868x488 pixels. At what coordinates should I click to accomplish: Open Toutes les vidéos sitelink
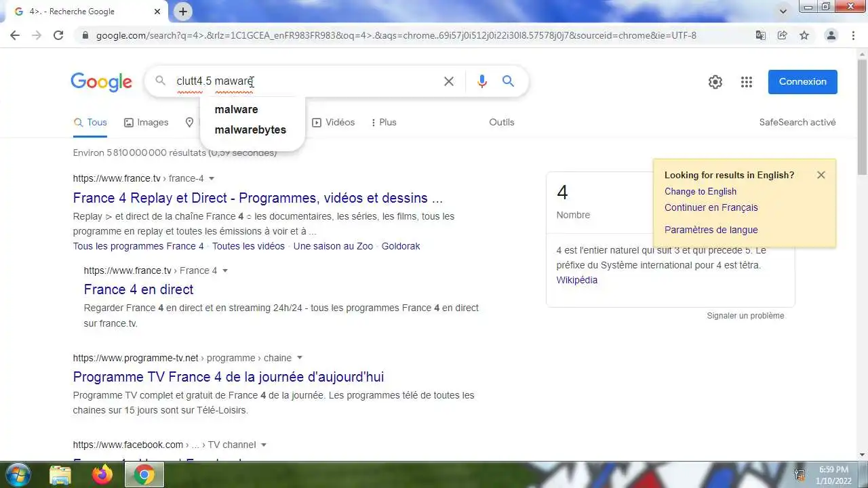point(248,246)
